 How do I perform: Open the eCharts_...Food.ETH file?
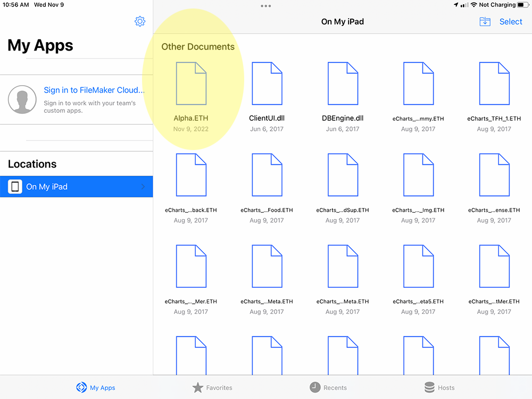coord(267,174)
